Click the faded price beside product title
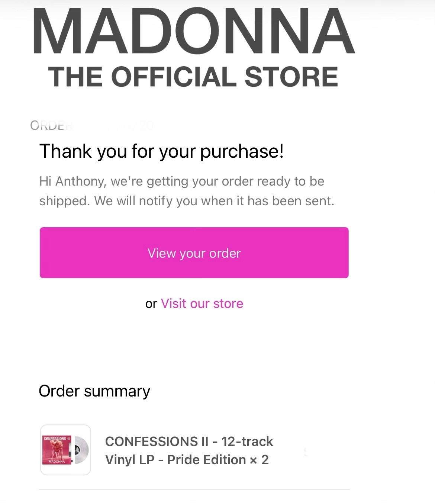 pos(306,452)
